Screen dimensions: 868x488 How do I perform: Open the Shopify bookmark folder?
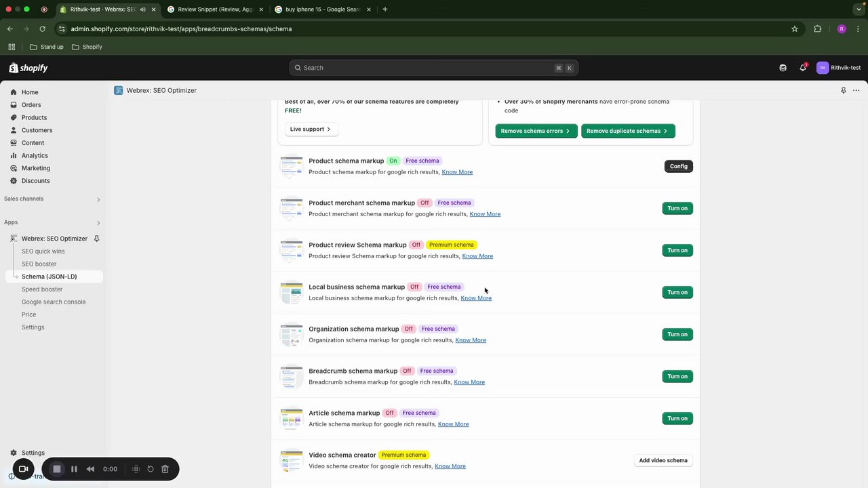(x=87, y=47)
